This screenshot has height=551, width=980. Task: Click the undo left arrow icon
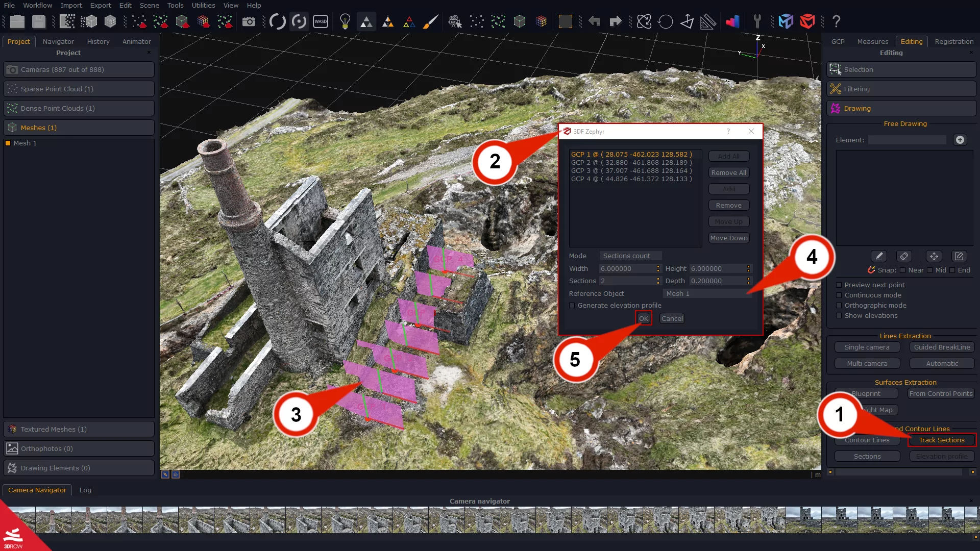tap(594, 21)
